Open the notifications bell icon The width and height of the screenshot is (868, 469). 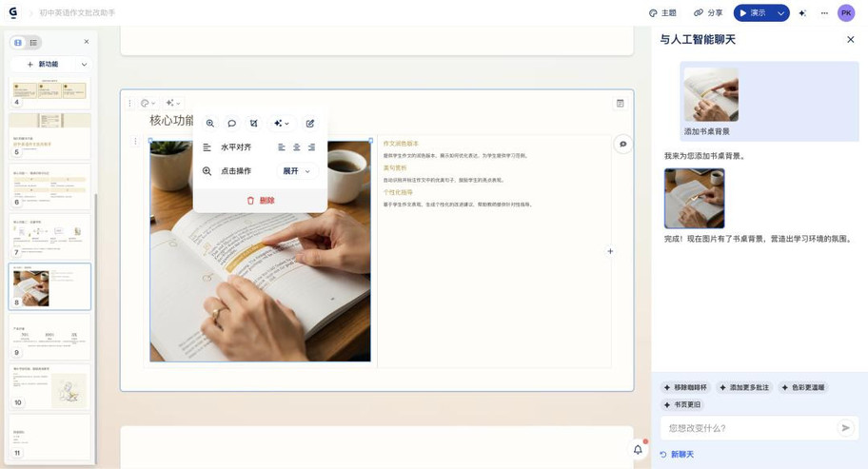point(638,449)
